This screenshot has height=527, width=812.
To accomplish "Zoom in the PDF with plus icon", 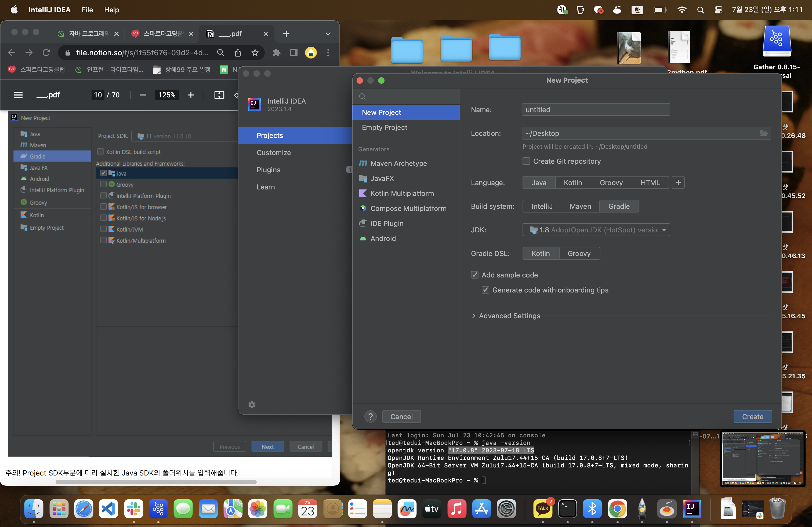I will 191,95.
